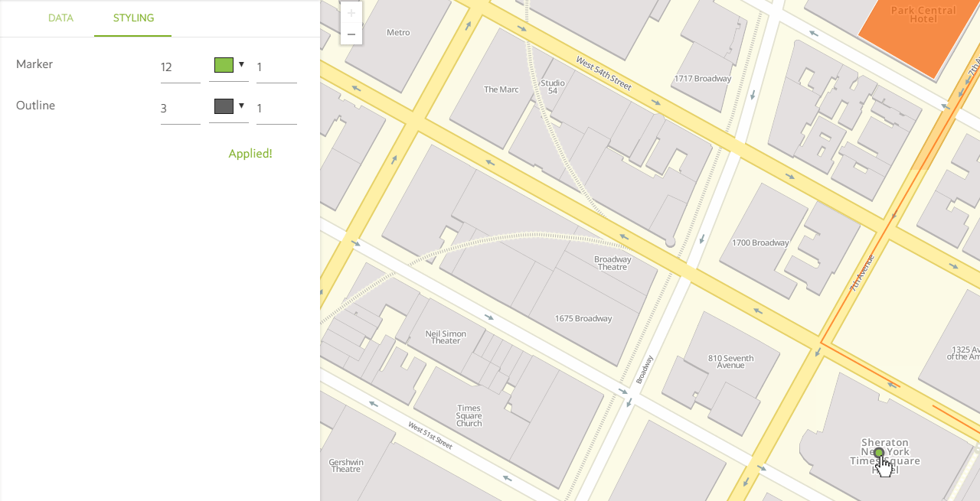Edit the Marker opacity field
The image size is (980, 501).
click(276, 67)
